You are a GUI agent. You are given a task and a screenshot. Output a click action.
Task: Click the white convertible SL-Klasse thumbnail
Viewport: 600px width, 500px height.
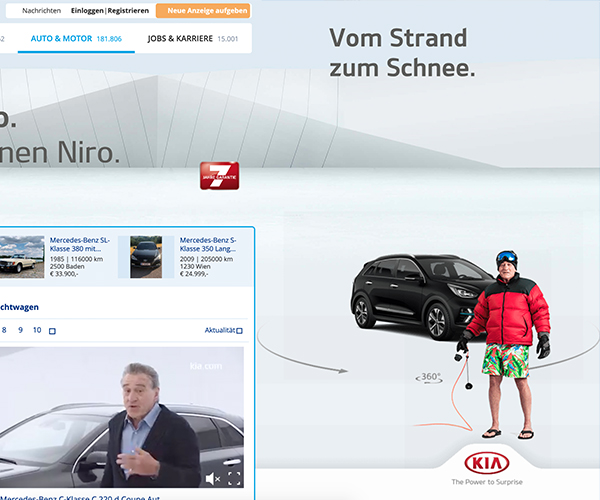tap(22, 257)
